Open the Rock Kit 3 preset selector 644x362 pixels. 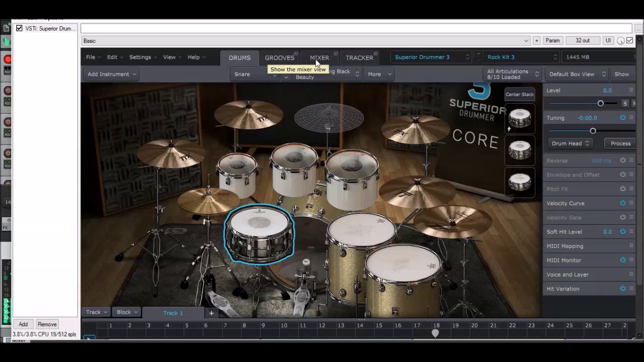522,57
